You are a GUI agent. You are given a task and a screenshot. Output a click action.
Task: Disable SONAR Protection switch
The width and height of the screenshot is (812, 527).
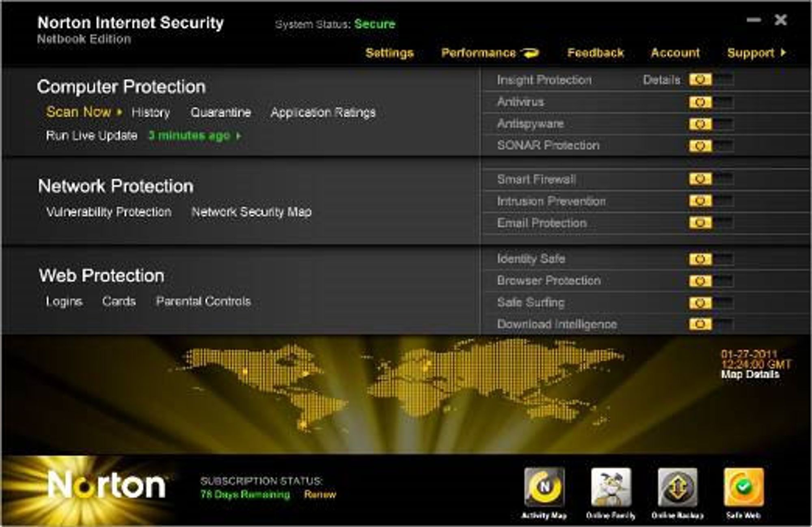point(711,146)
